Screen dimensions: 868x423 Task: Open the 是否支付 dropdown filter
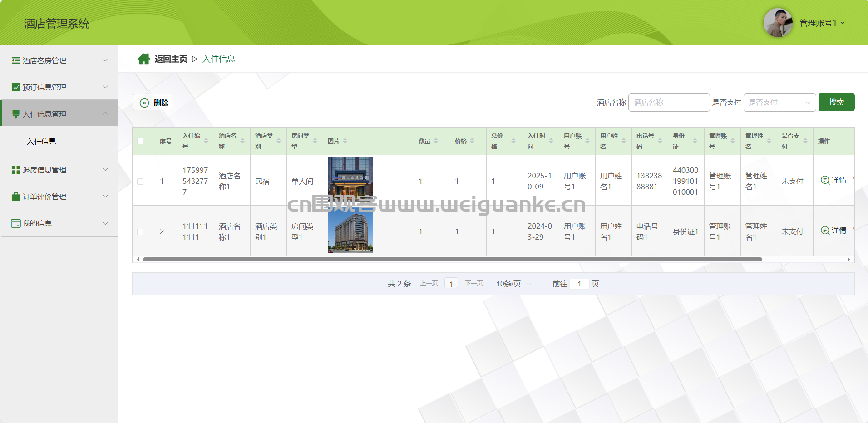click(x=779, y=103)
